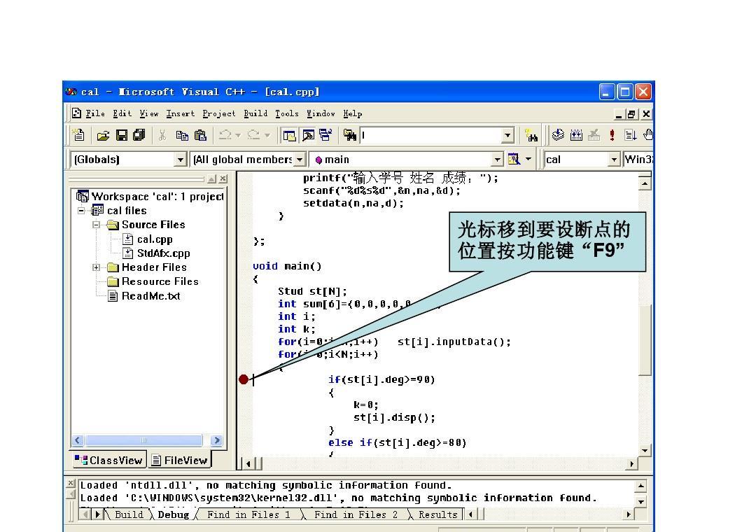This screenshot has width=756, height=532.
Task: Click the Search binoculars icon
Action: (x=532, y=136)
